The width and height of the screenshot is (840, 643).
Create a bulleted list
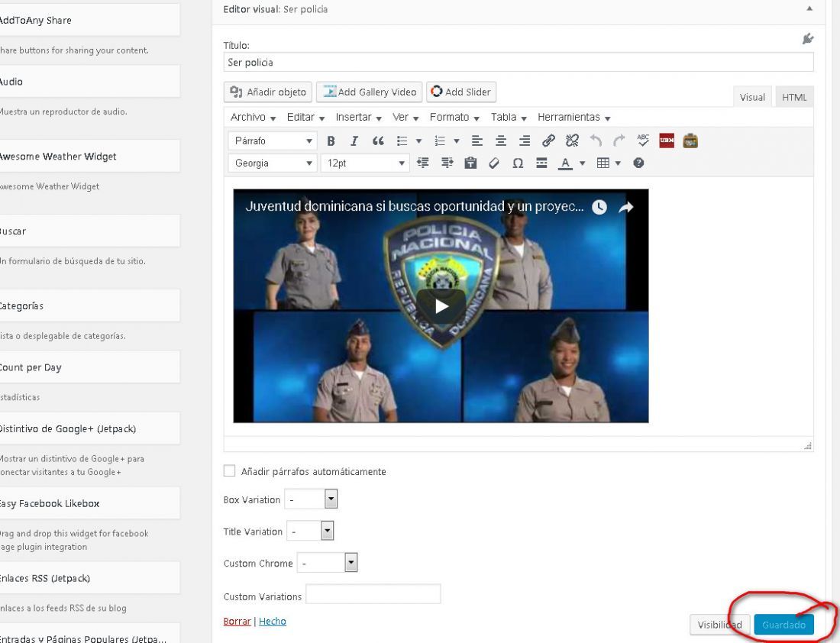click(402, 141)
